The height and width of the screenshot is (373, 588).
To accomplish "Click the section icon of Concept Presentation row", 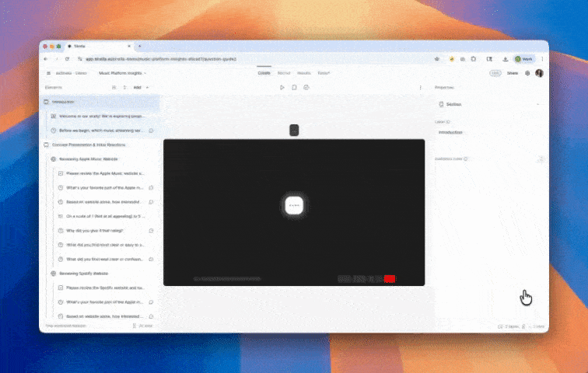I will pos(46,145).
